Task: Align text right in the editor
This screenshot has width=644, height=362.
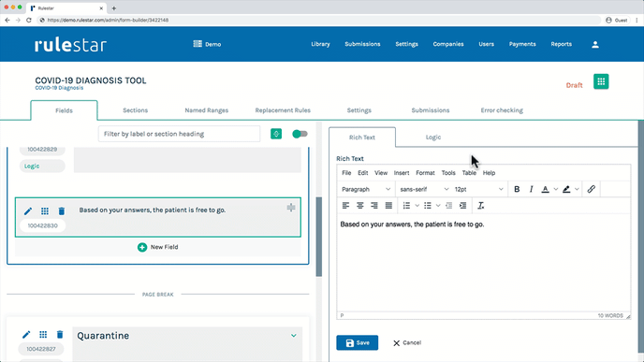Action: pos(374,206)
